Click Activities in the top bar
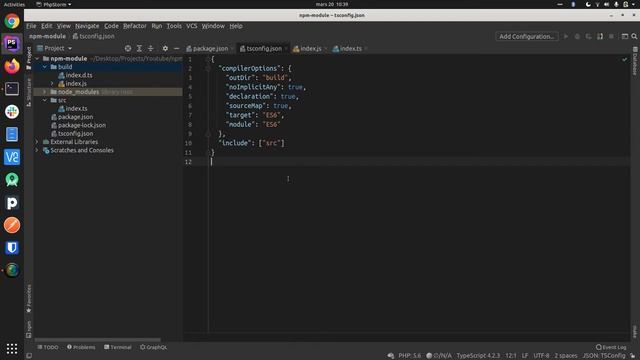This screenshot has width=640, height=360. coord(14,4)
